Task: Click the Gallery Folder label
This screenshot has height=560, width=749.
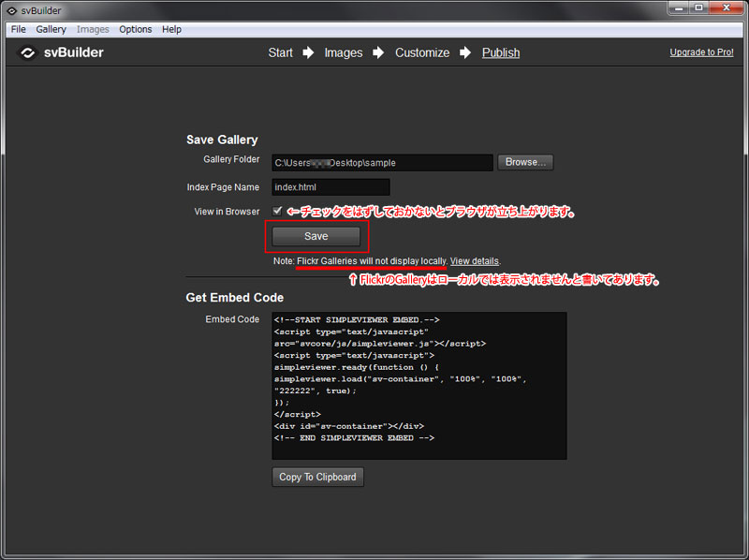Action: 231,159
